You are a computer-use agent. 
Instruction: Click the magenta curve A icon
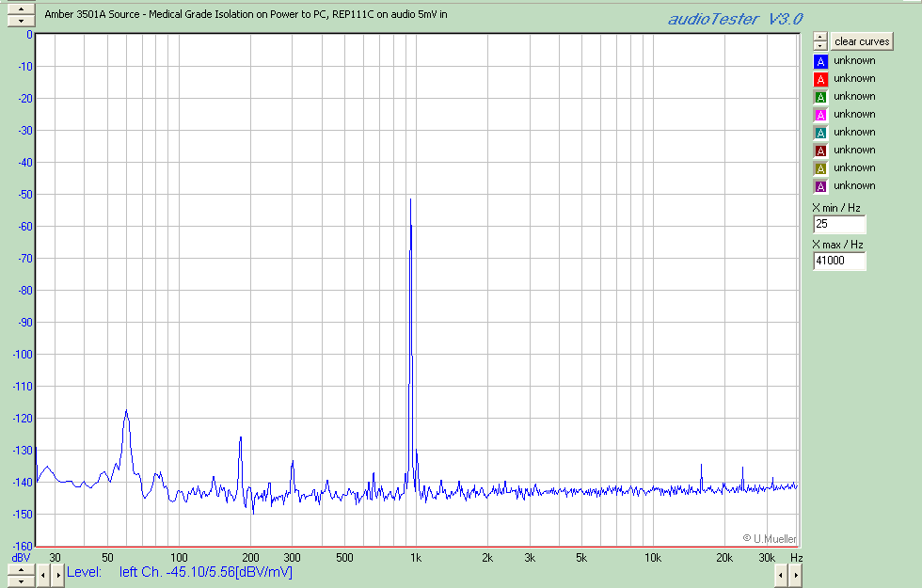820,115
